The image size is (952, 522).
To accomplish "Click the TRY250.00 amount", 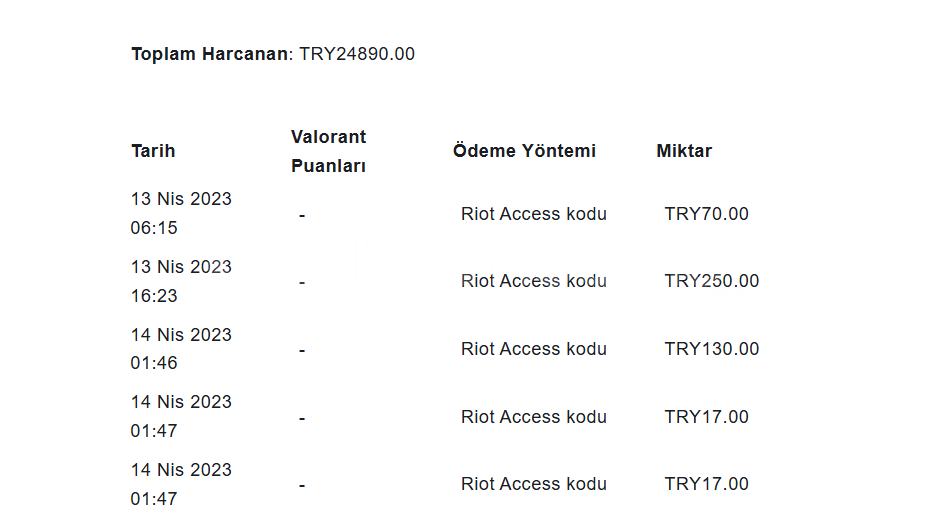I will 712,281.
